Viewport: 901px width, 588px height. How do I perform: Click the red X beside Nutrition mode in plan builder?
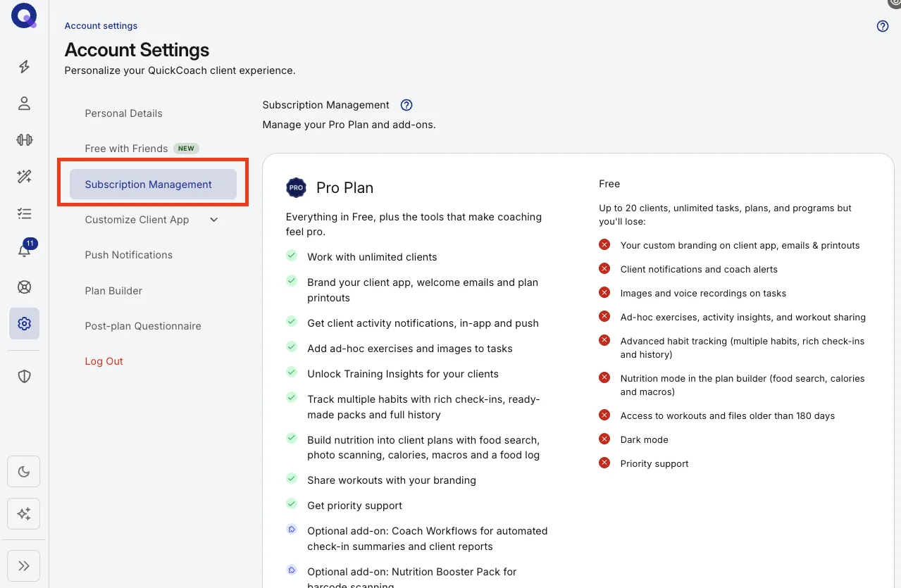click(x=604, y=378)
